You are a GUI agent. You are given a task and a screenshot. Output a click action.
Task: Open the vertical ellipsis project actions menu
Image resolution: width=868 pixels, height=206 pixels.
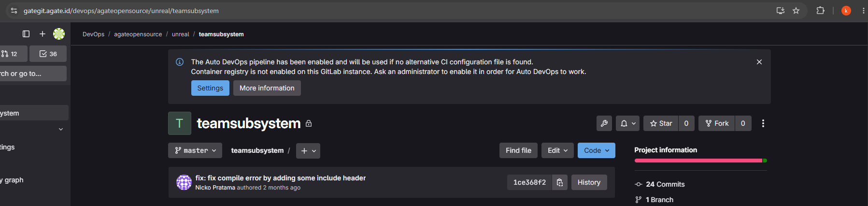pyautogui.click(x=763, y=123)
